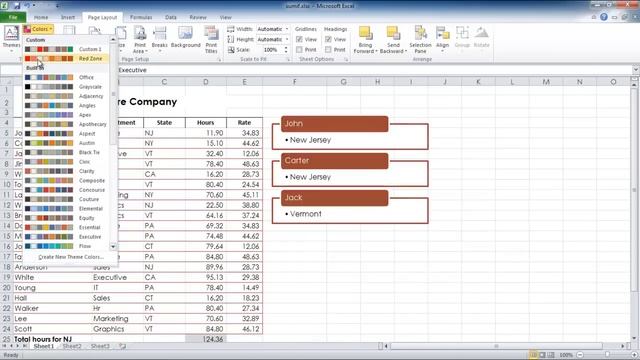Click the vertical scrollbar down arrow
640x360 pixels.
click(634, 338)
